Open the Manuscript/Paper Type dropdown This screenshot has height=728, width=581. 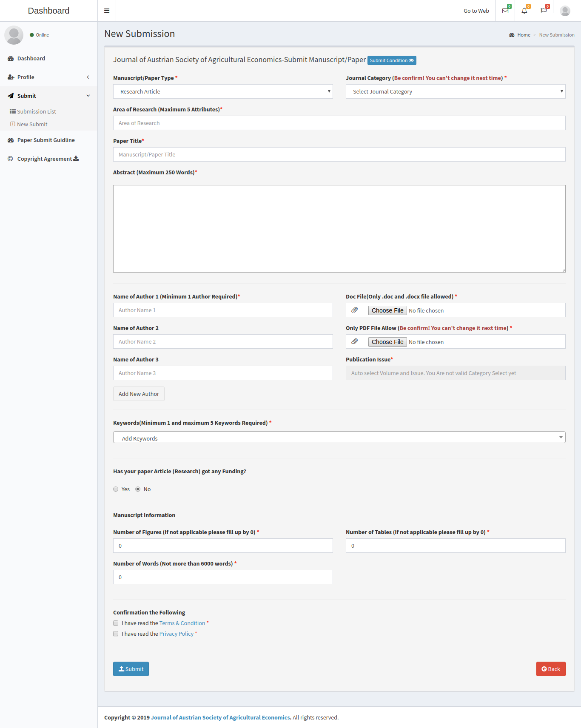[x=223, y=91]
